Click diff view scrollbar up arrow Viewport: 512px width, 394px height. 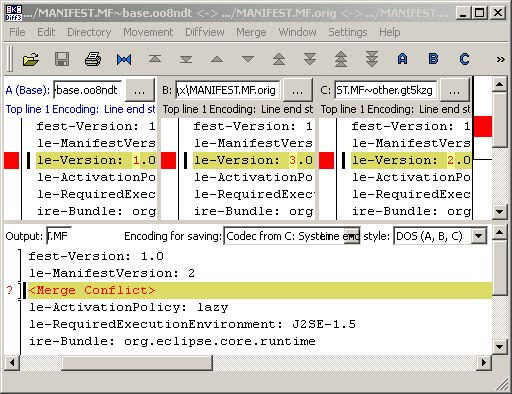point(499,84)
